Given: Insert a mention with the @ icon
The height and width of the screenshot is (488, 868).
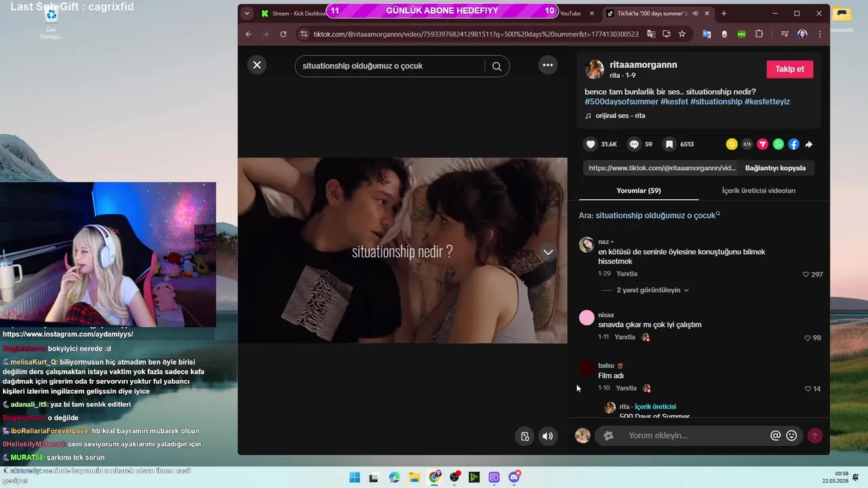Looking at the screenshot, I should click(x=775, y=435).
